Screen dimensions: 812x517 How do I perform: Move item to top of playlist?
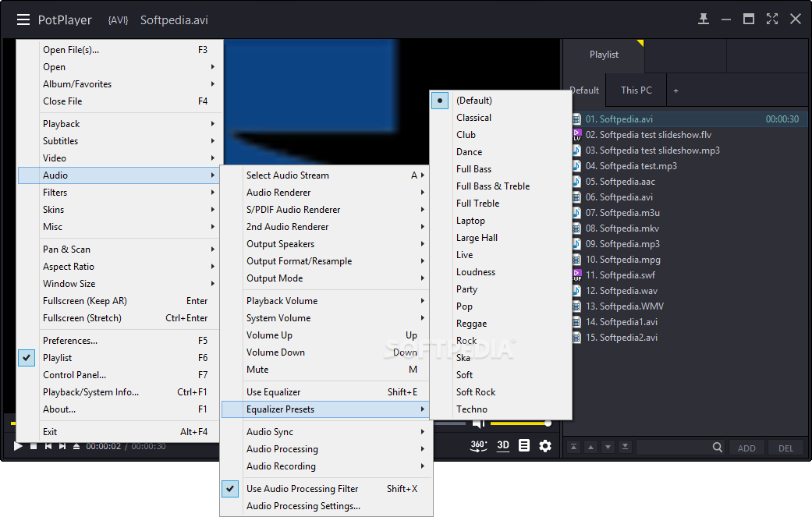click(x=573, y=447)
